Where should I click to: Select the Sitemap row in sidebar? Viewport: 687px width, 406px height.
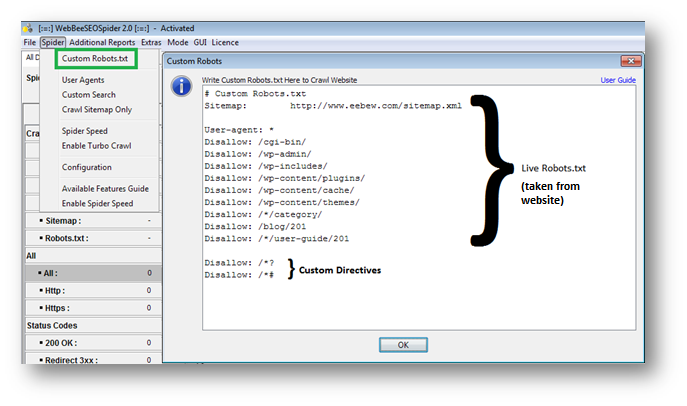coord(93,221)
